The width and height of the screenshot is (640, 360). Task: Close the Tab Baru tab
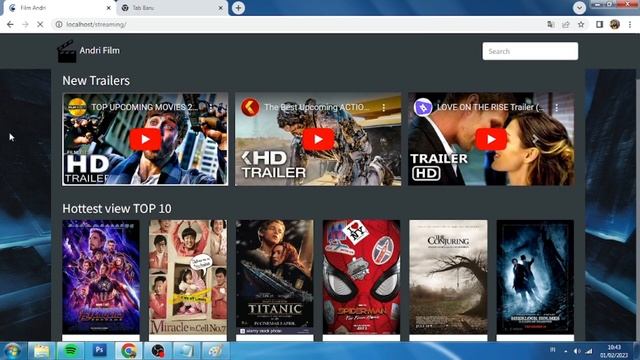220,8
